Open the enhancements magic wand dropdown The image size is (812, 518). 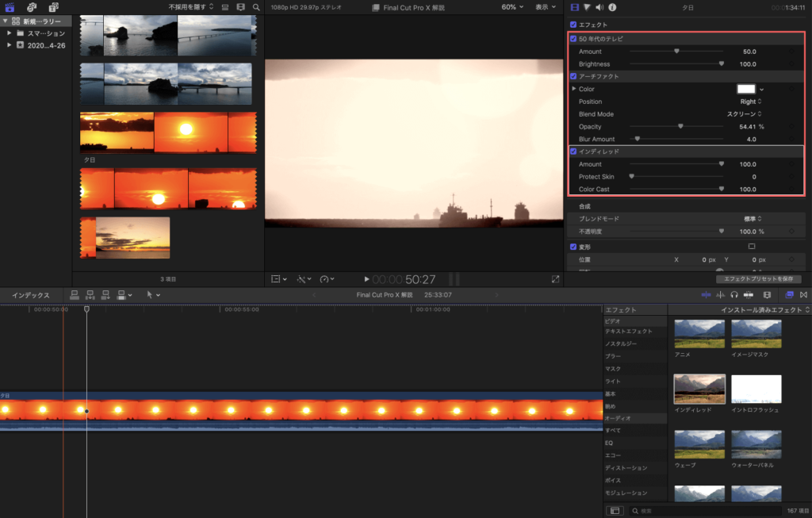(x=304, y=279)
